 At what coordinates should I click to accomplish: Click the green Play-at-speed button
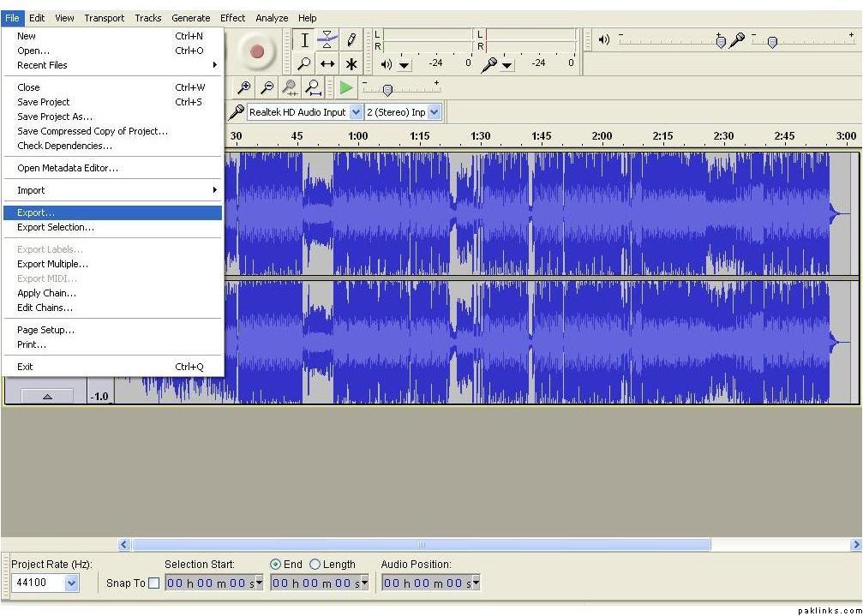tap(345, 87)
